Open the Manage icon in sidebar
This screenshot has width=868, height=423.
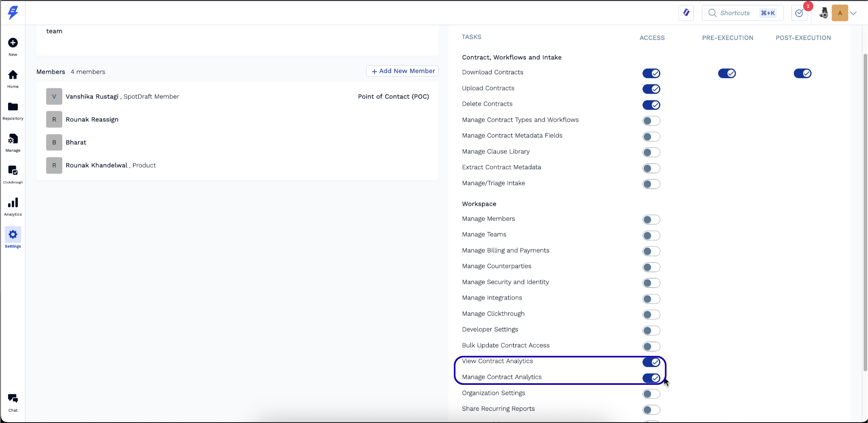[13, 139]
